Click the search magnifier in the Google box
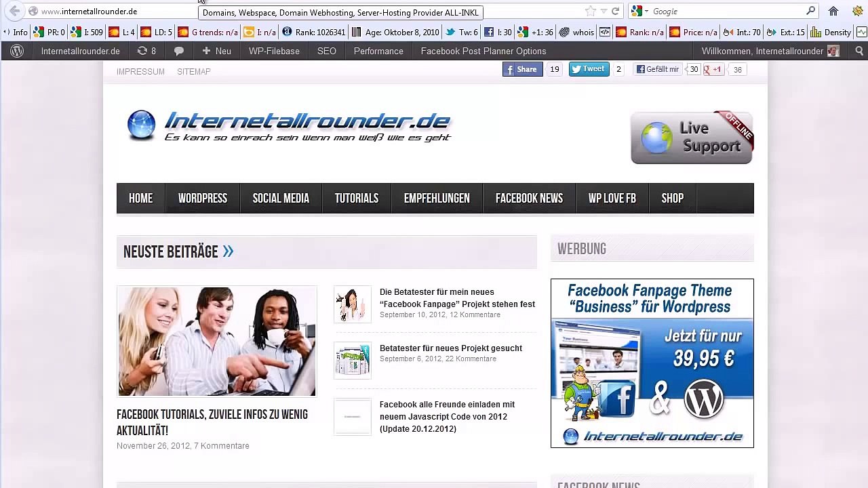 (810, 11)
